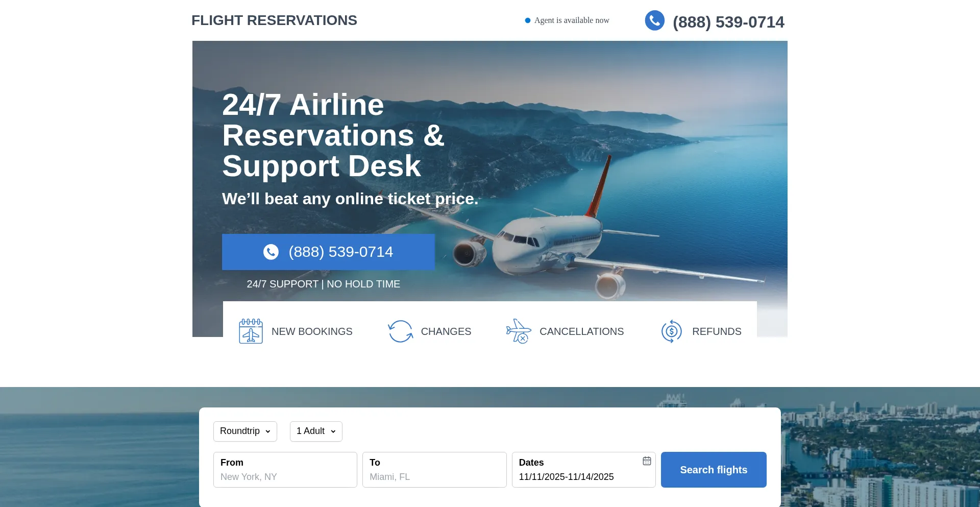Screen dimensions: 980x507
Task: Focus the From city input field
Action: click(x=285, y=470)
